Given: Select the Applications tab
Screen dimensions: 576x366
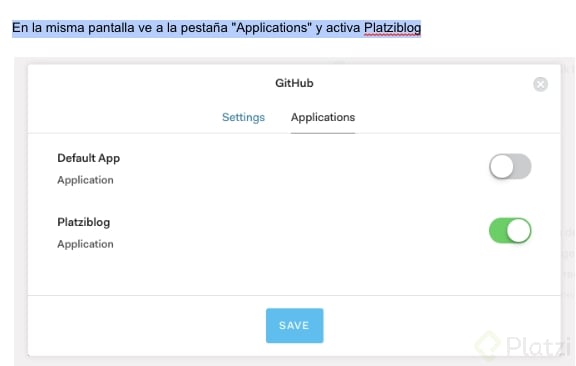Looking at the screenshot, I should tap(323, 117).
